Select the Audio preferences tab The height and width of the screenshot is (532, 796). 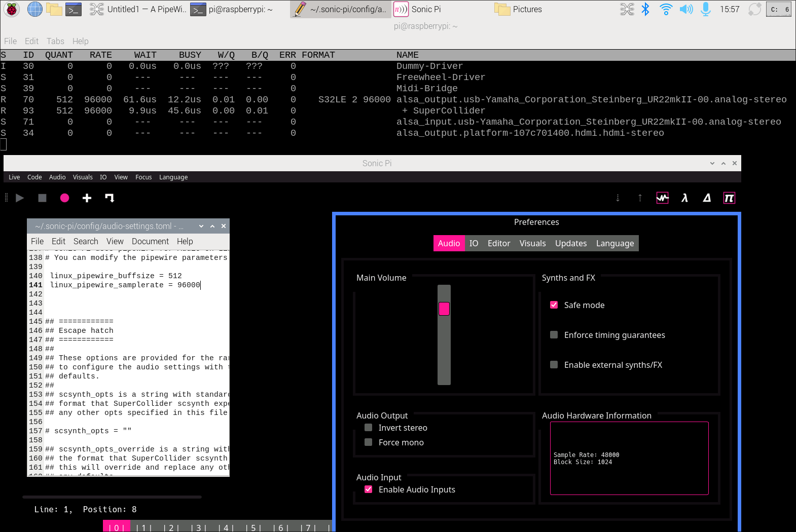[x=449, y=243]
